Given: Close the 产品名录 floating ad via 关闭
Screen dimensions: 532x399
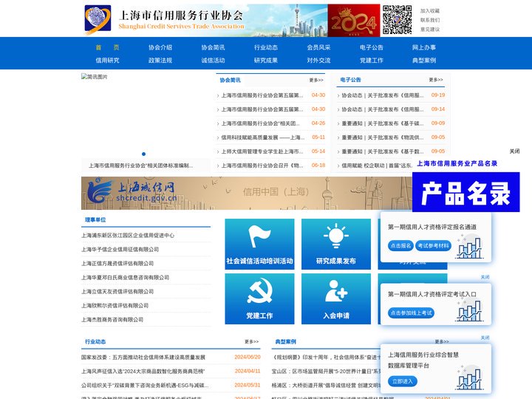Looking at the screenshot, I should tap(514, 151).
